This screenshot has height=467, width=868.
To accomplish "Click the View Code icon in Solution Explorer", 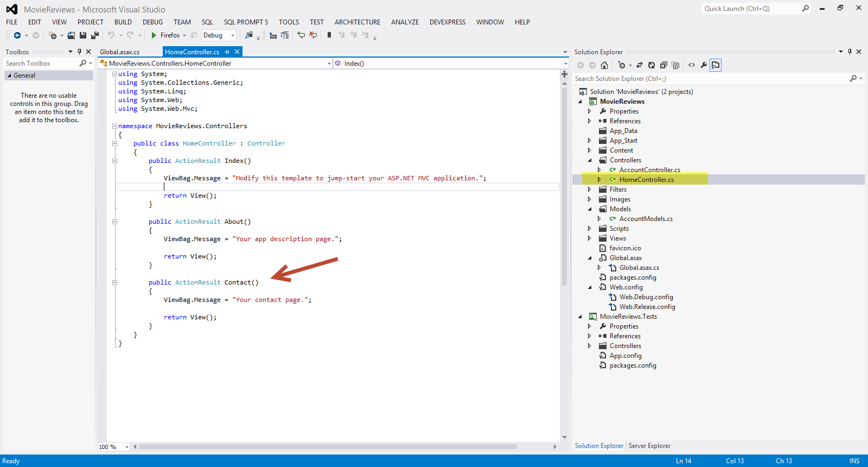I will pos(692,65).
